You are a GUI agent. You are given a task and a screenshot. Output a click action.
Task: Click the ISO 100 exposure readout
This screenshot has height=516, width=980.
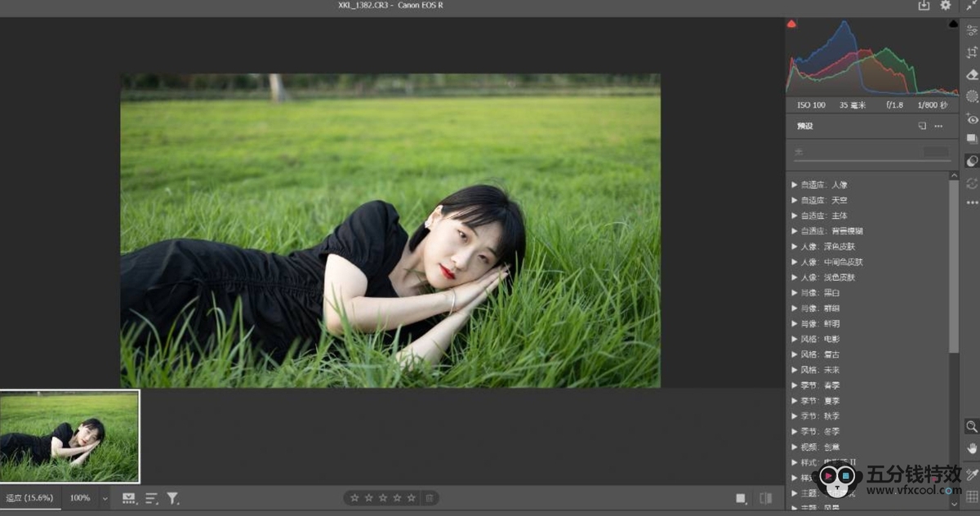811,105
